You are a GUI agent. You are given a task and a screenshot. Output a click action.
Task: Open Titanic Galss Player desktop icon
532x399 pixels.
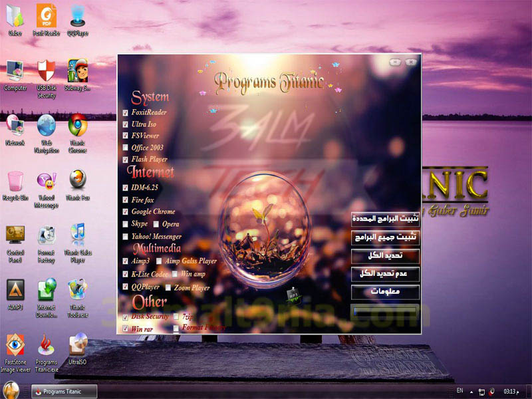point(78,243)
